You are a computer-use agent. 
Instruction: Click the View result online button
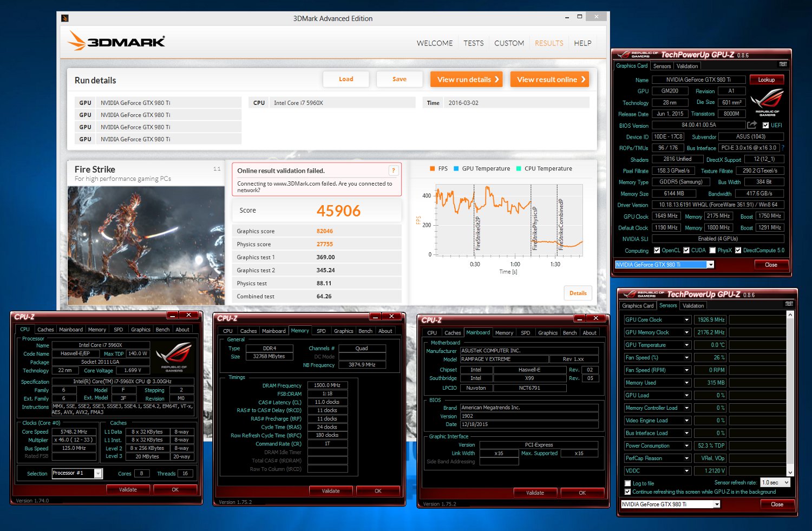(x=549, y=80)
